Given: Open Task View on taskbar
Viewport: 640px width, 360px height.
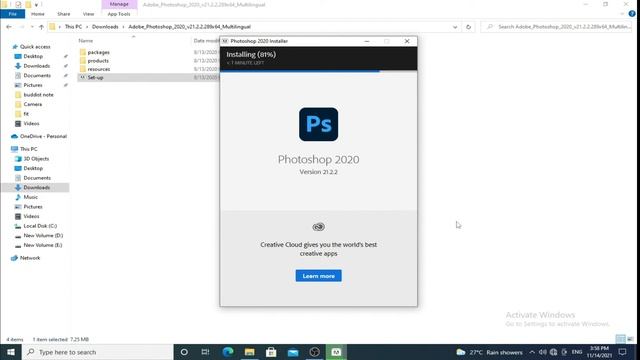Looking at the screenshot, I should pyautogui.click(x=205, y=352).
